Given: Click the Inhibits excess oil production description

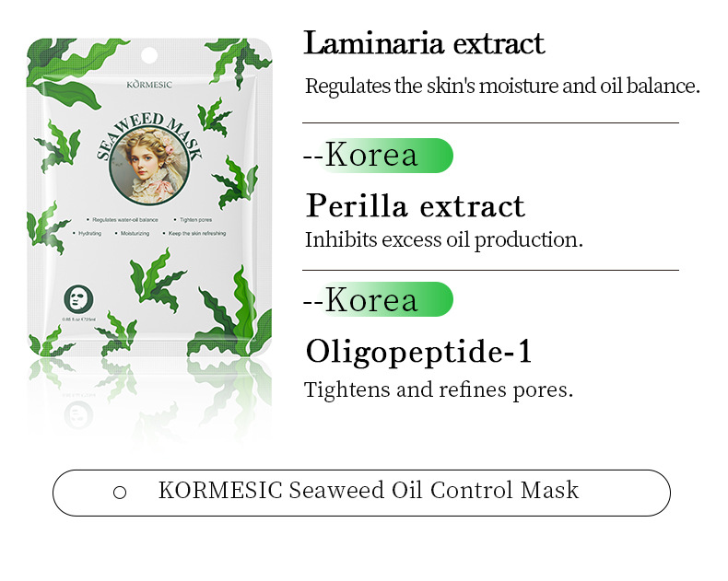Looking at the screenshot, I should (443, 239).
